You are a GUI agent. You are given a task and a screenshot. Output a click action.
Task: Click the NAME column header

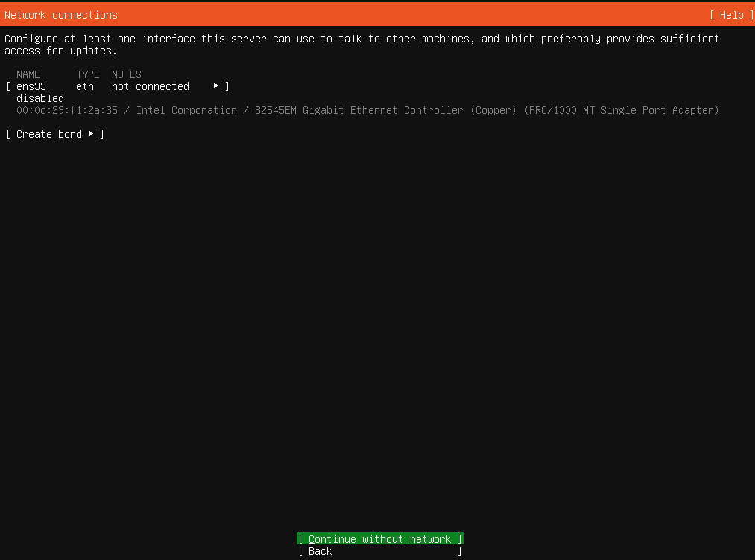tap(28, 74)
